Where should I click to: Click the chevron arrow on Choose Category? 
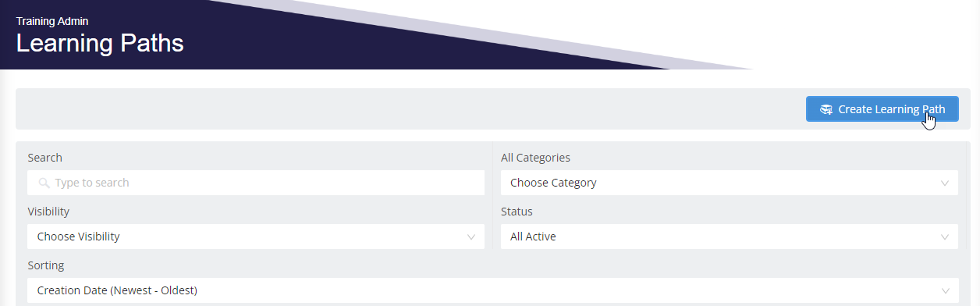tap(944, 183)
